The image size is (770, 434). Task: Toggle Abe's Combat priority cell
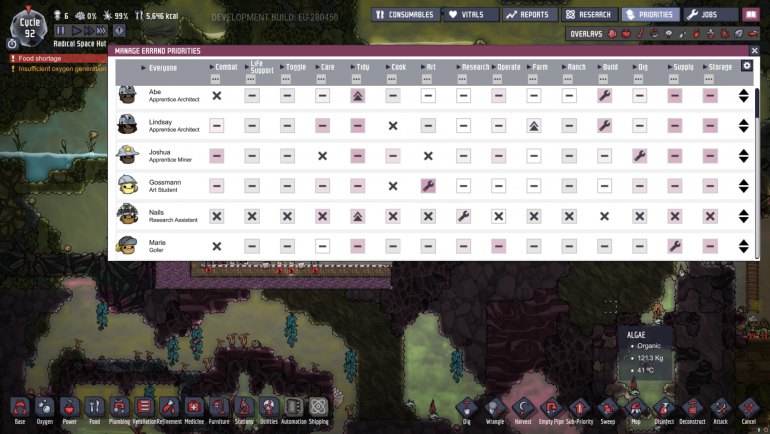(217, 96)
